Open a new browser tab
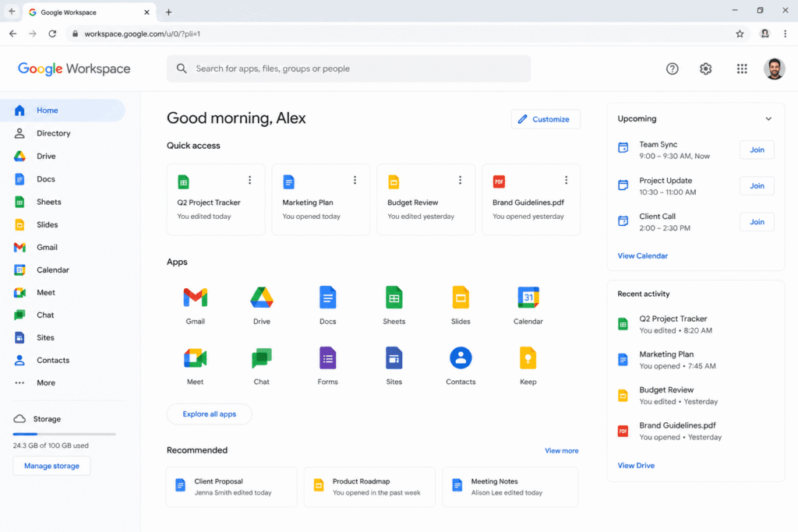The width and height of the screenshot is (798, 532). pos(168,12)
